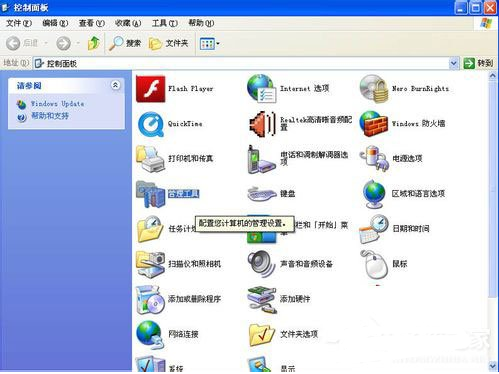This screenshot has height=374, width=499.
Task: Open back button history dropdown arrow
Action: pos(46,43)
